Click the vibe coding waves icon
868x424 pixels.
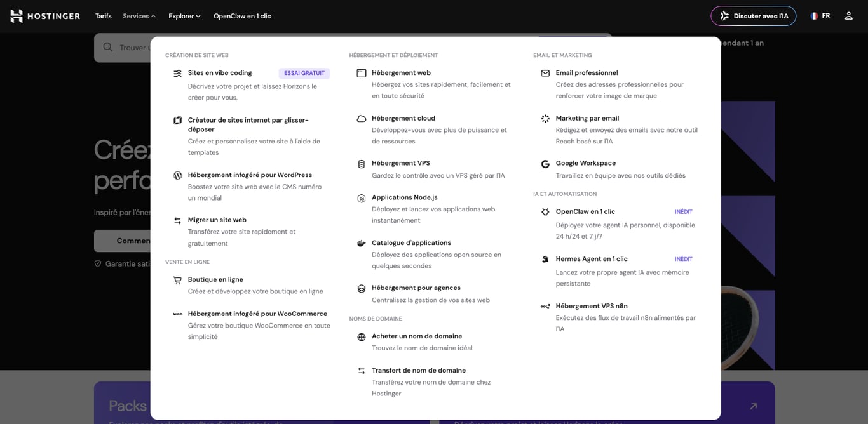point(177,74)
